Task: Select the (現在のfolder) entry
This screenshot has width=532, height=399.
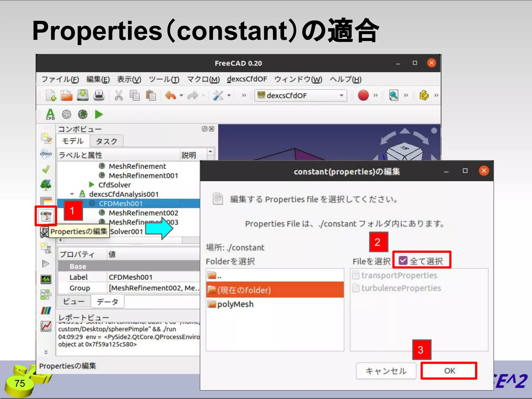Action: 275,290
